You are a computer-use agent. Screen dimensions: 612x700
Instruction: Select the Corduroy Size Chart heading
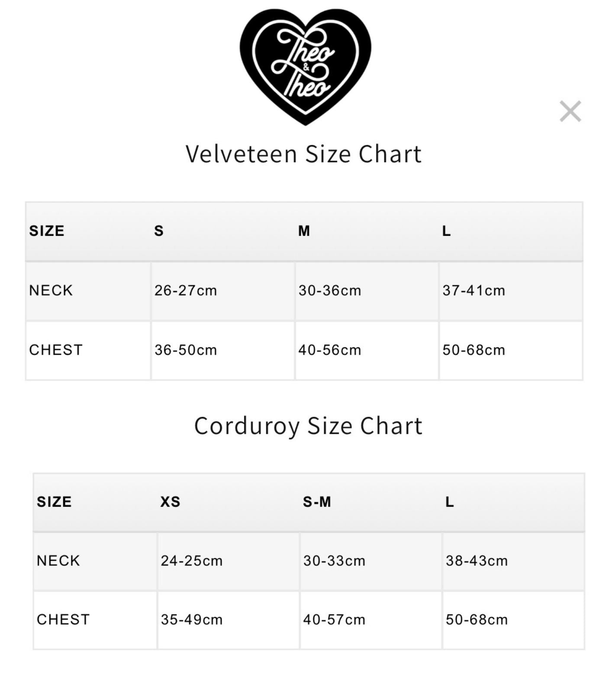tap(308, 426)
